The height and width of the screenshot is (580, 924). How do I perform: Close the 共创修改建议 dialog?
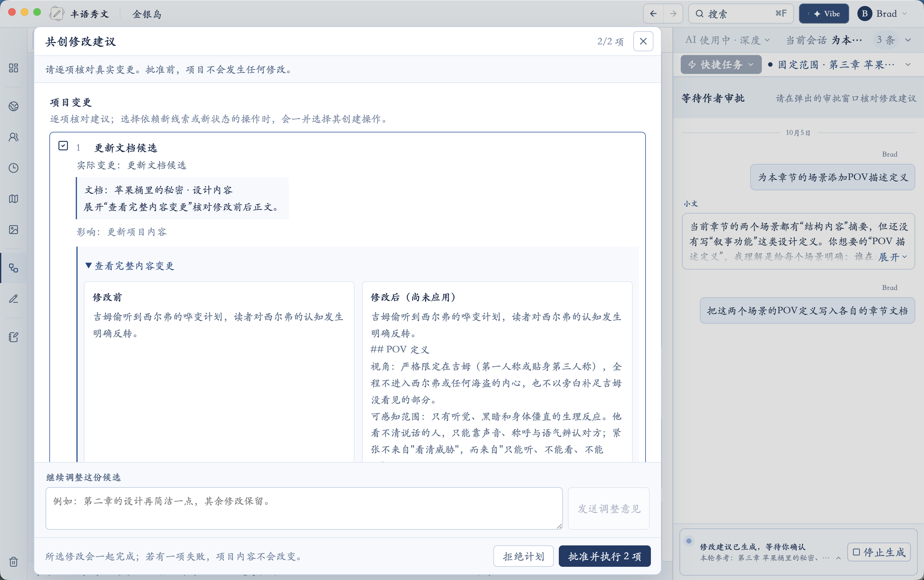[643, 41]
